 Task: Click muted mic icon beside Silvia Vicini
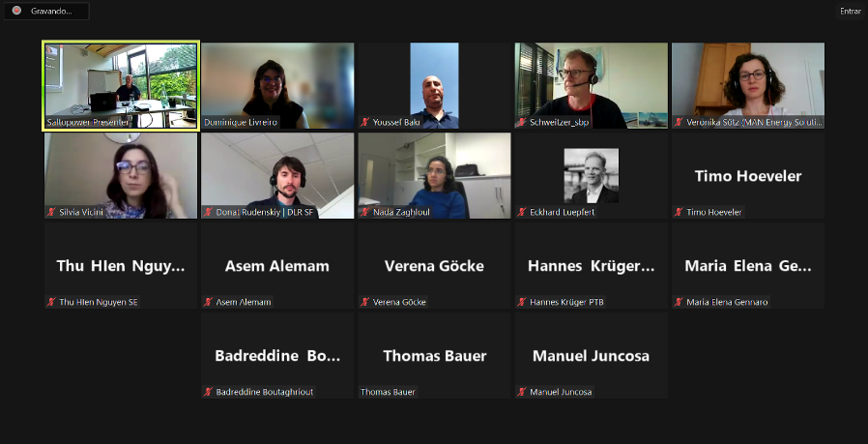pos(51,212)
